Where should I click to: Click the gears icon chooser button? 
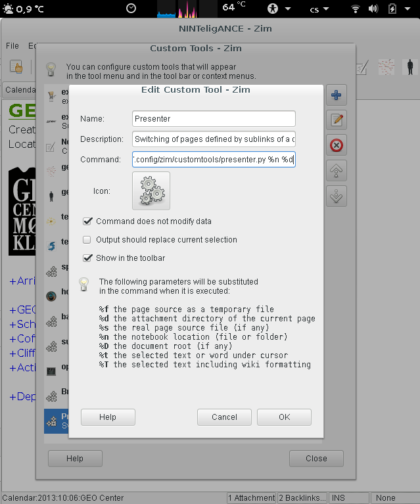(151, 191)
